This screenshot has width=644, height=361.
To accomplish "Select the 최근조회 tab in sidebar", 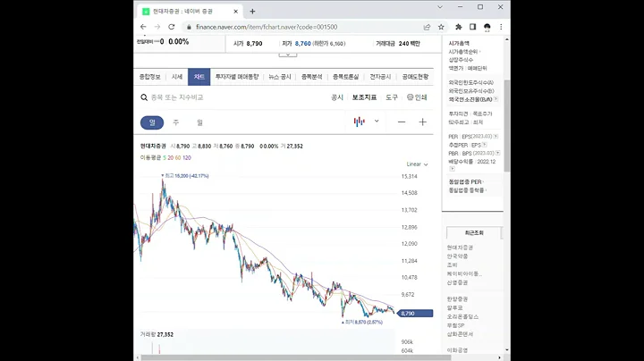I will (x=474, y=232).
